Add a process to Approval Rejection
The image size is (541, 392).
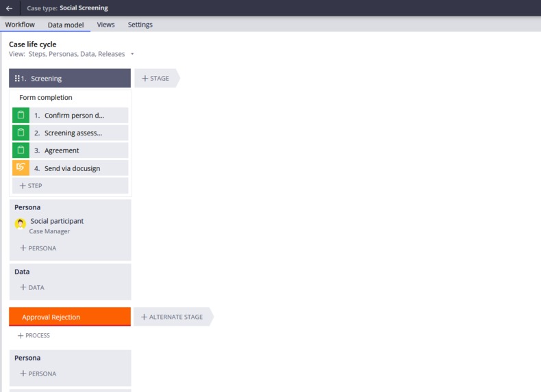pos(34,335)
